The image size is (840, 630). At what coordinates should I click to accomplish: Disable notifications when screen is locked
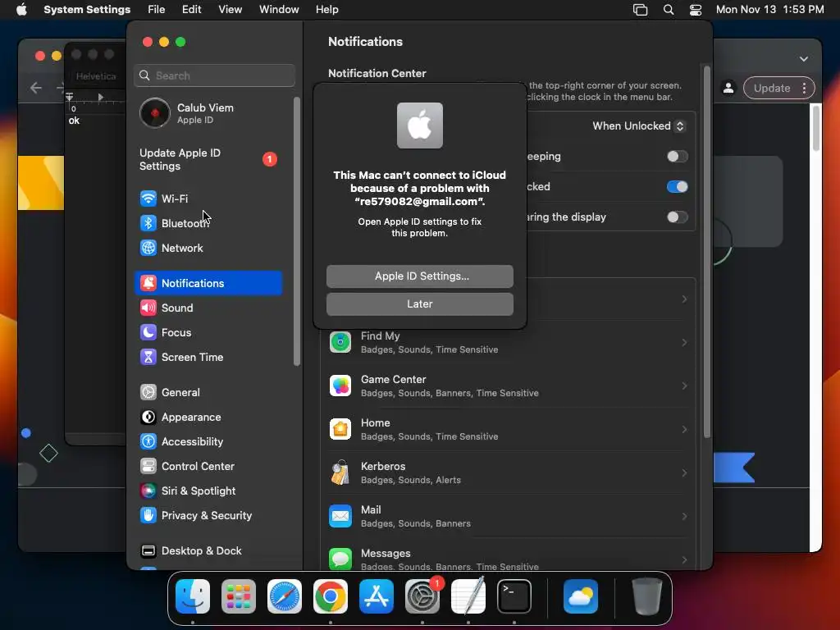pyautogui.click(x=677, y=187)
